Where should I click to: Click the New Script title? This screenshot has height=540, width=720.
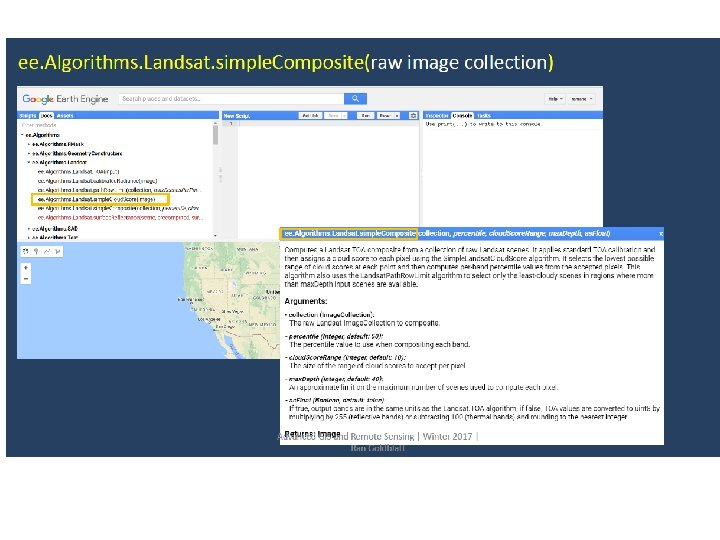pyautogui.click(x=236, y=116)
